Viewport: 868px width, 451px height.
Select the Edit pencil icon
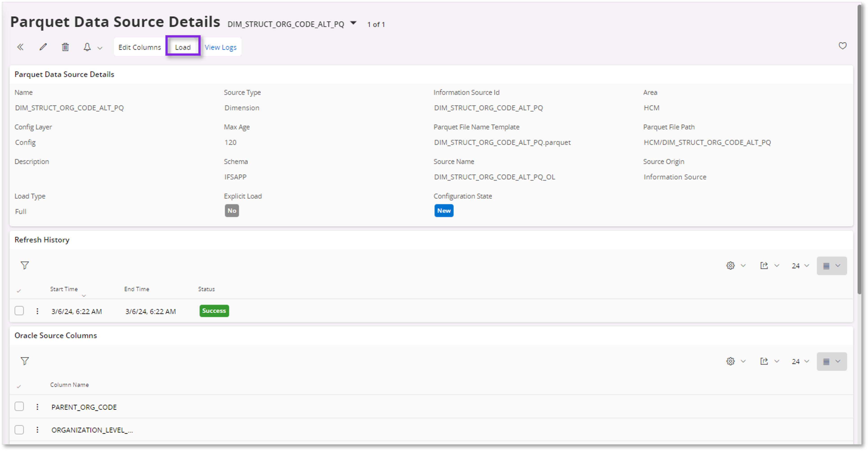tap(43, 47)
